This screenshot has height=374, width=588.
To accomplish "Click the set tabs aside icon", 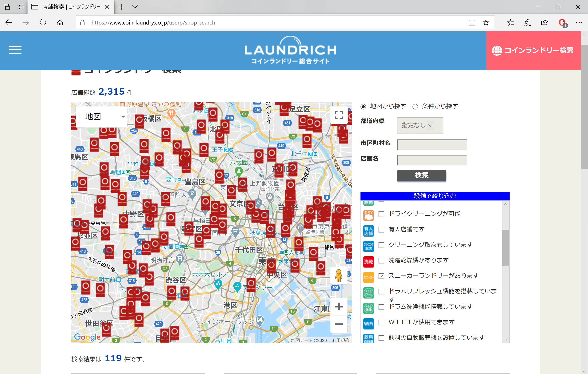I will click(21, 7).
